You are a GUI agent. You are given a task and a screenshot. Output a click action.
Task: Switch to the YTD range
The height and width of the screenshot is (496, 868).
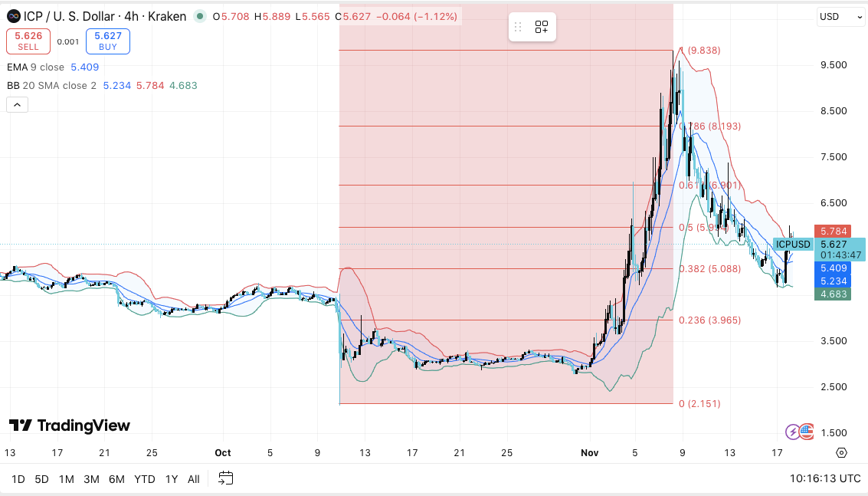(x=145, y=479)
